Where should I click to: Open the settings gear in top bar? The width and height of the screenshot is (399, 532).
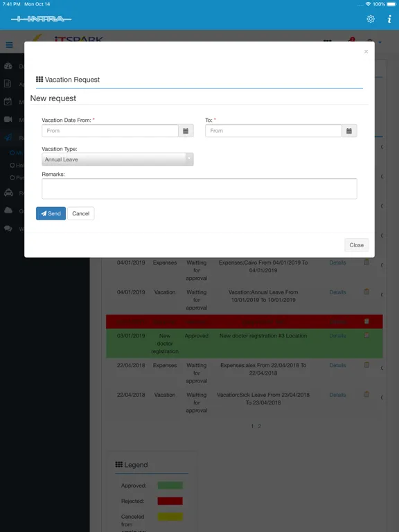click(371, 19)
